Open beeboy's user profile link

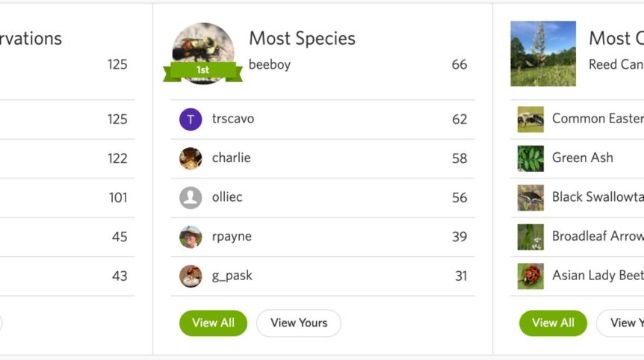click(x=270, y=64)
